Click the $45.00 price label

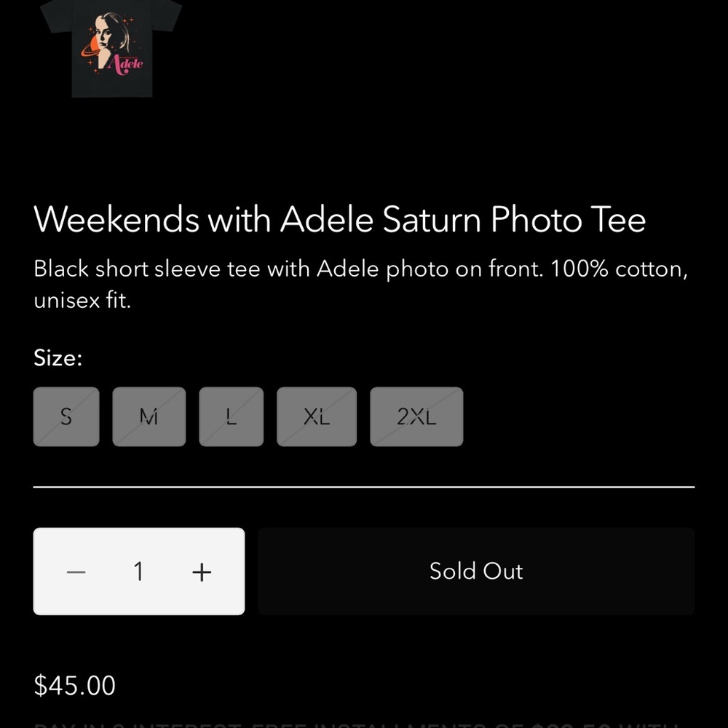74,685
